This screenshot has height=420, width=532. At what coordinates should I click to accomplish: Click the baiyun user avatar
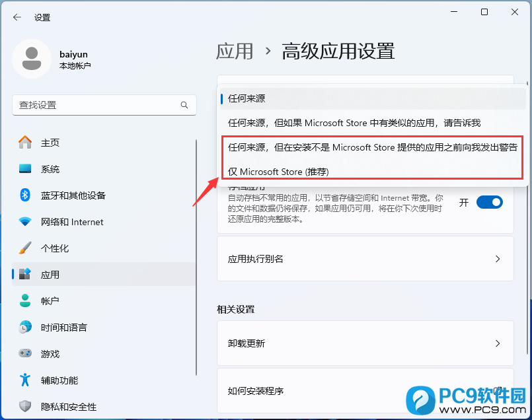coord(32,59)
